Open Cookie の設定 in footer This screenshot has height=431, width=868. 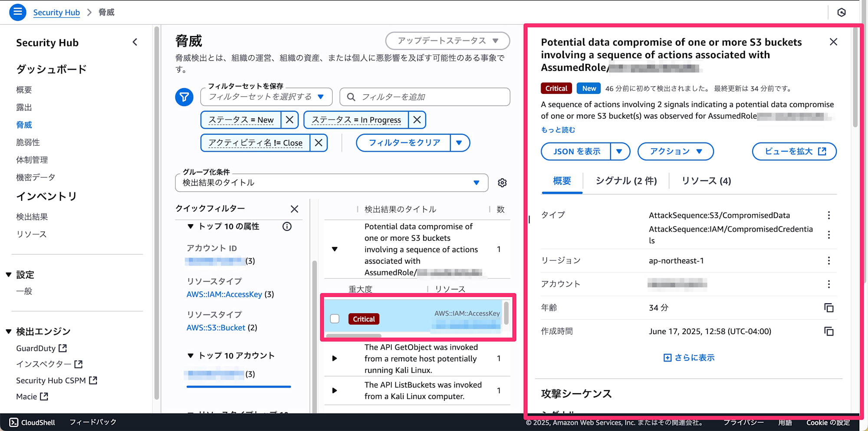828,422
